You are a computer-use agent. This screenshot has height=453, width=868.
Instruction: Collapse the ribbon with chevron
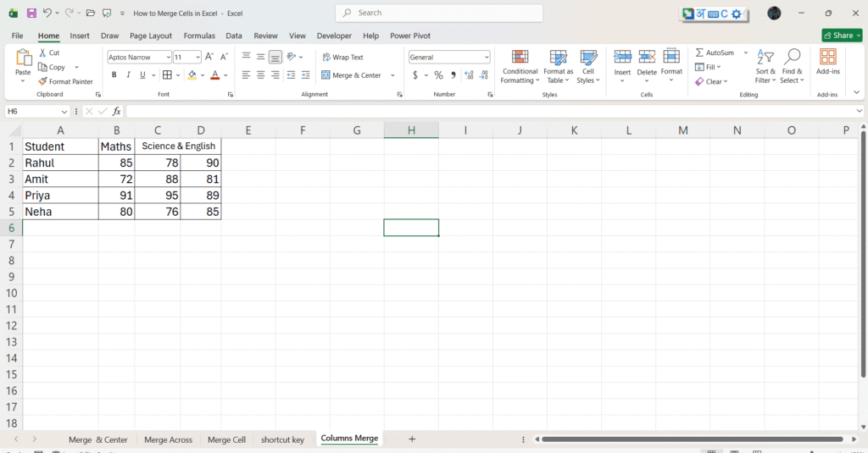pos(856,92)
